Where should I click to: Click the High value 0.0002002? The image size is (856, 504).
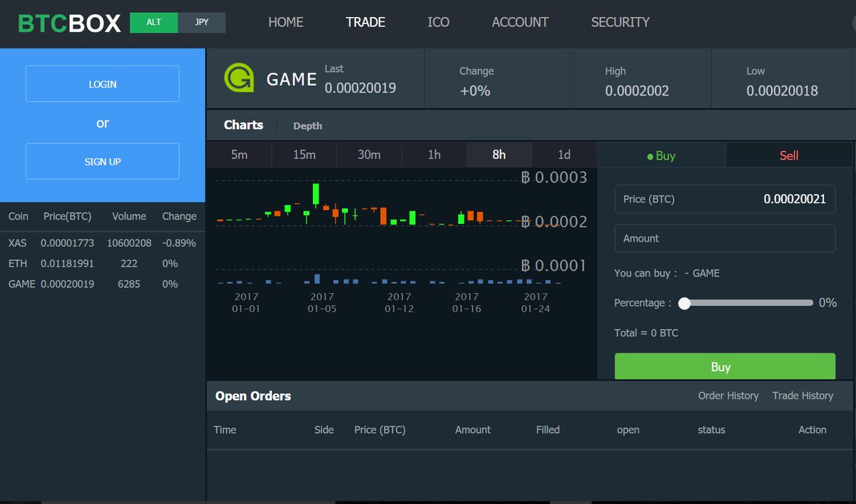pos(637,91)
